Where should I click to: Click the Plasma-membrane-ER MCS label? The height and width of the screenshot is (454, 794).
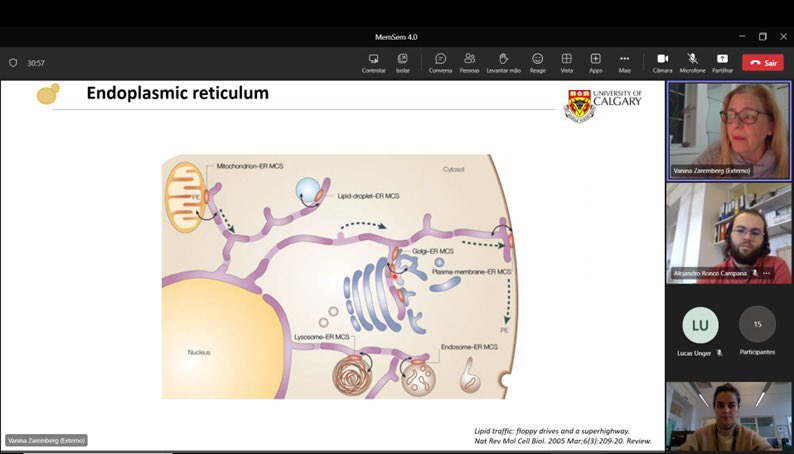click(x=471, y=272)
